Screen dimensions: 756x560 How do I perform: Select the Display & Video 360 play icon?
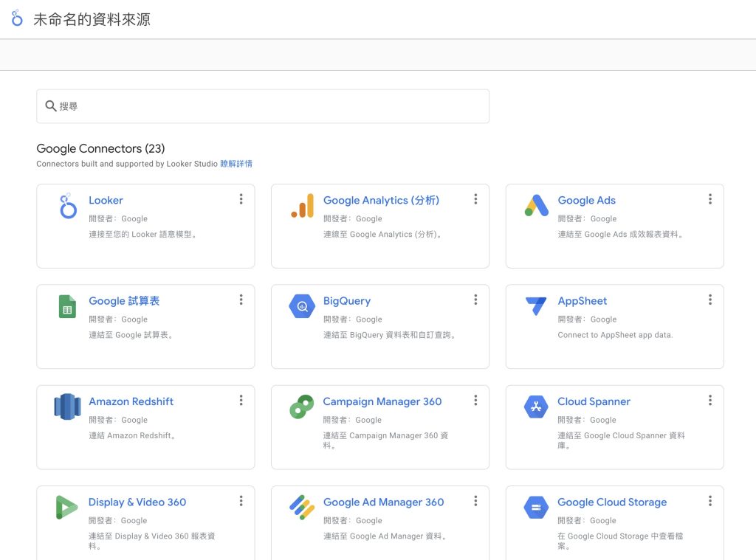(x=66, y=508)
